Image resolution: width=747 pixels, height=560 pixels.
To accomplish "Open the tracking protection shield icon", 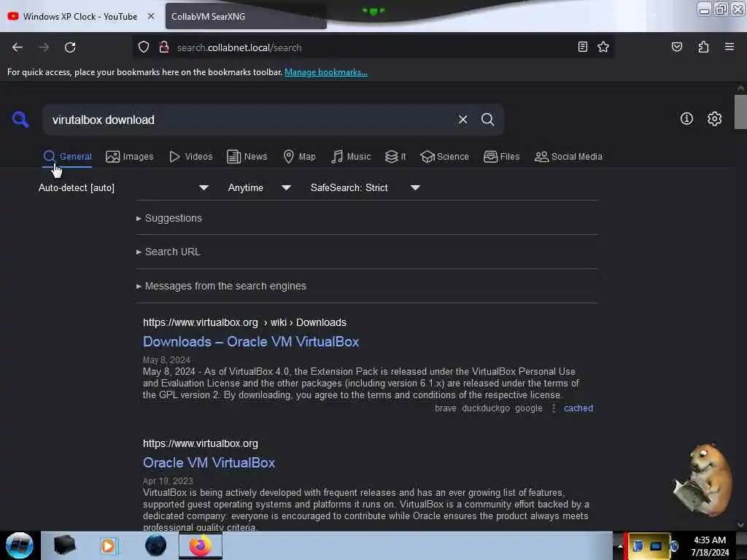I will click(x=144, y=47).
